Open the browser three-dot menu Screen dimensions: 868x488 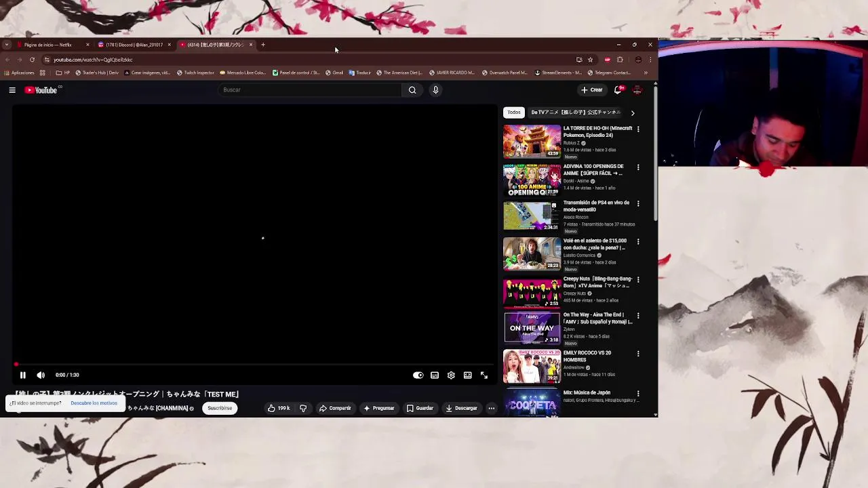click(650, 60)
